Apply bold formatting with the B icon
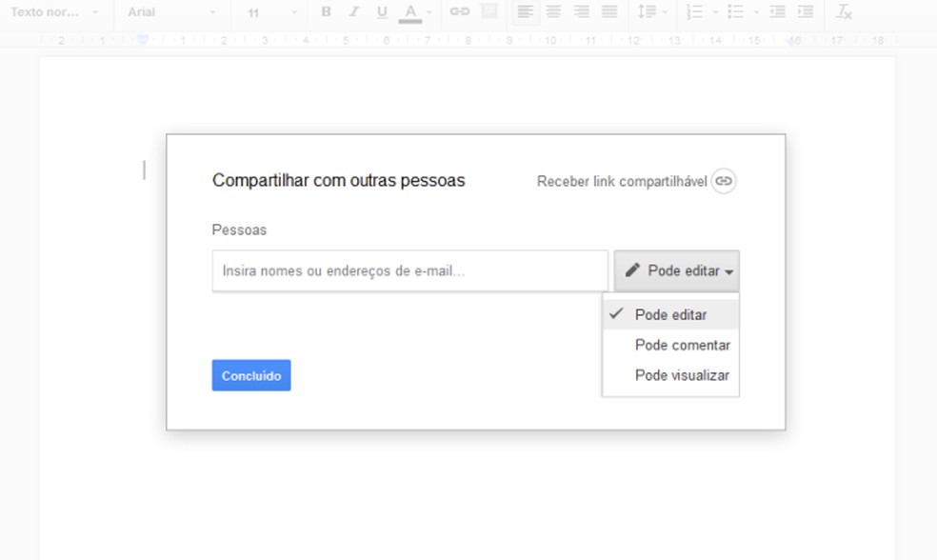This screenshot has width=937, height=560. [x=325, y=12]
